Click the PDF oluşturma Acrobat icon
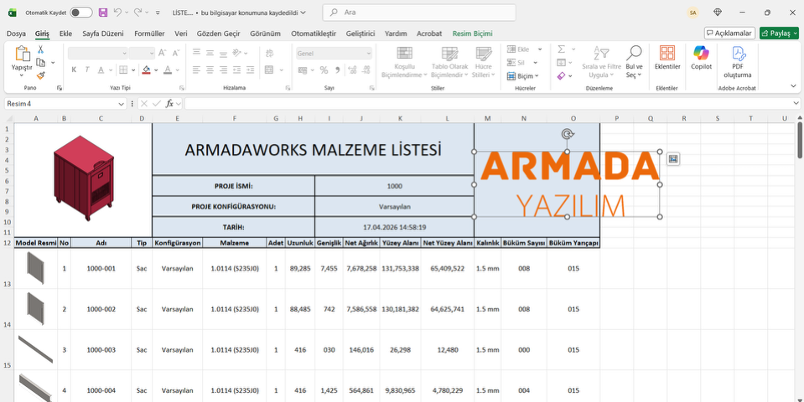This screenshot has width=804, height=402. tap(737, 53)
